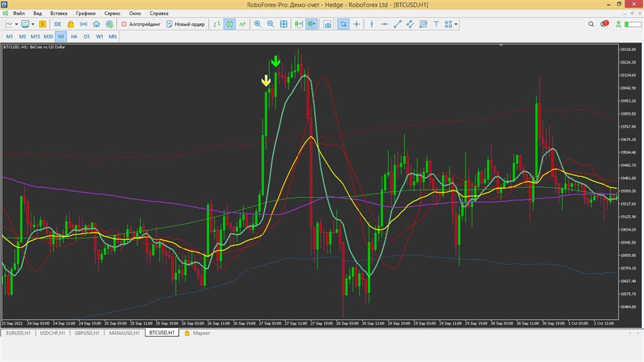
Task: Click the green LVL account icon
Action: 618,24
